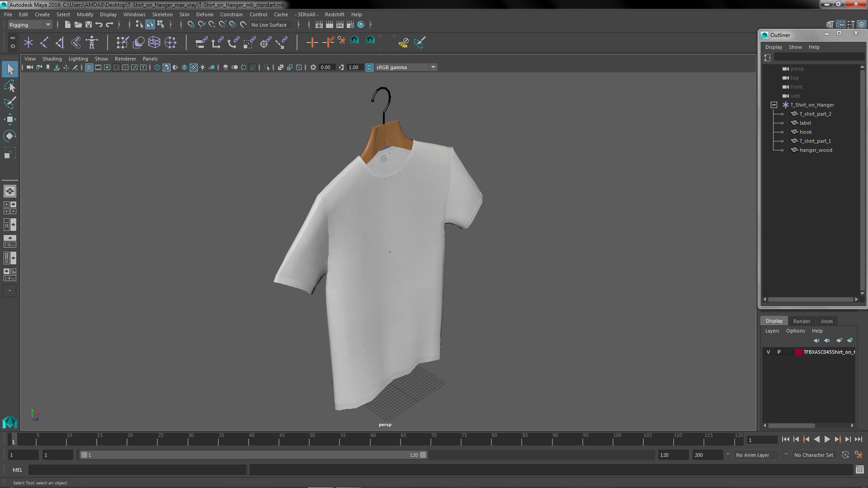
Task: Pick the Rotate tool in toolbox
Action: pos(10,136)
